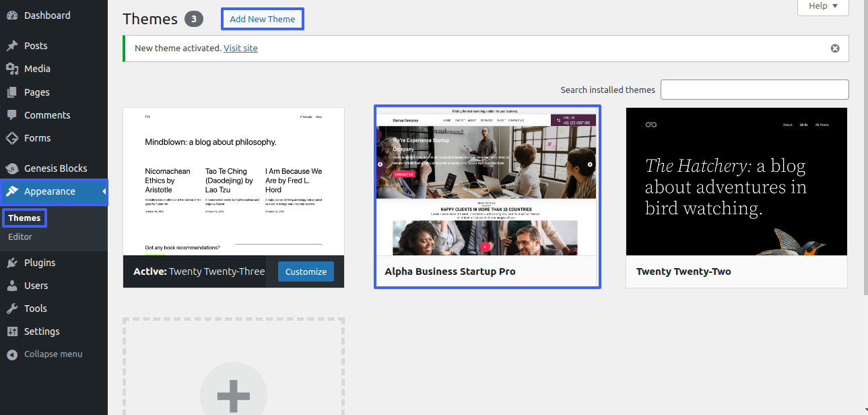Select the Appearance menu item
Viewport: 868px width, 415px height.
tap(54, 191)
